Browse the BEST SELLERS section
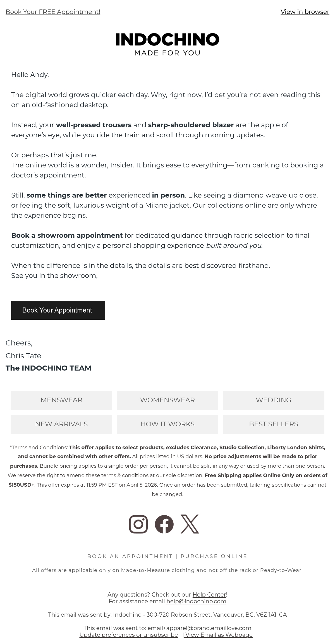 [274, 424]
